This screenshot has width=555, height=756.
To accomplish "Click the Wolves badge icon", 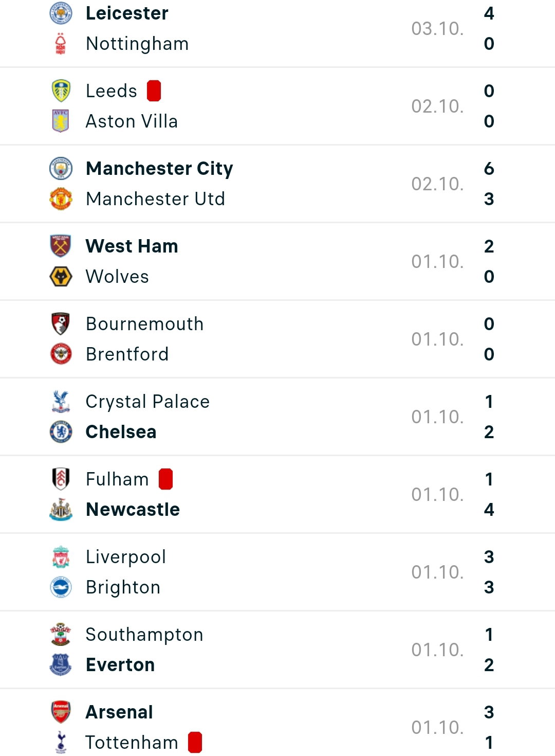I will 61,277.
